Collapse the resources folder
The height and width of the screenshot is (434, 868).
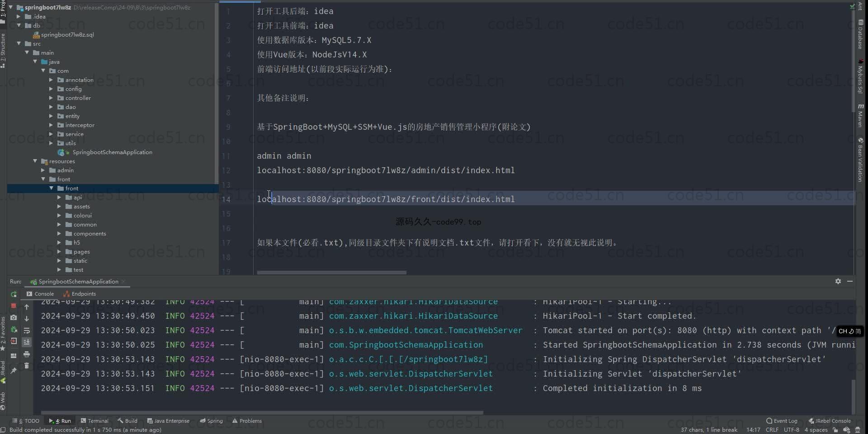coord(35,161)
